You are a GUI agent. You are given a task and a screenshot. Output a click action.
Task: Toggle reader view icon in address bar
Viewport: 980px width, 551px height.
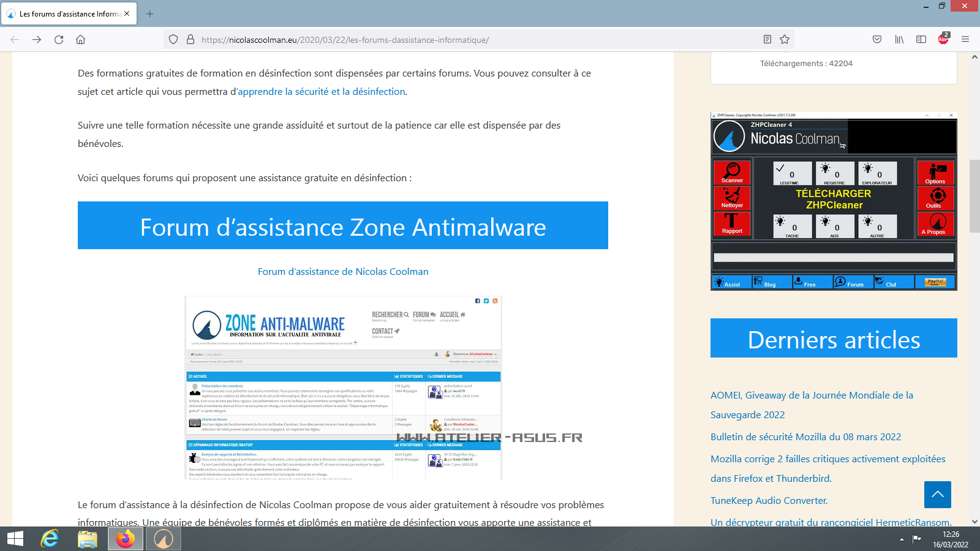point(767,40)
